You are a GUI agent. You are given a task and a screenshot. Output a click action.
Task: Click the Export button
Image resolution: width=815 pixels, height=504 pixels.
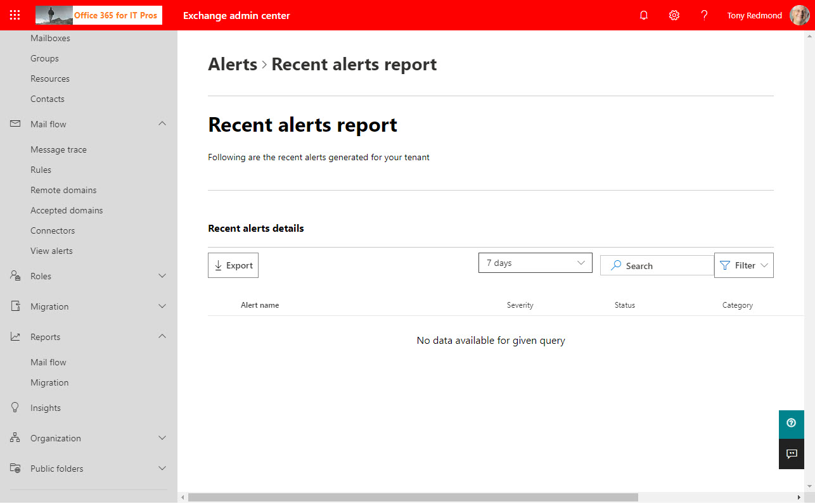click(x=233, y=265)
